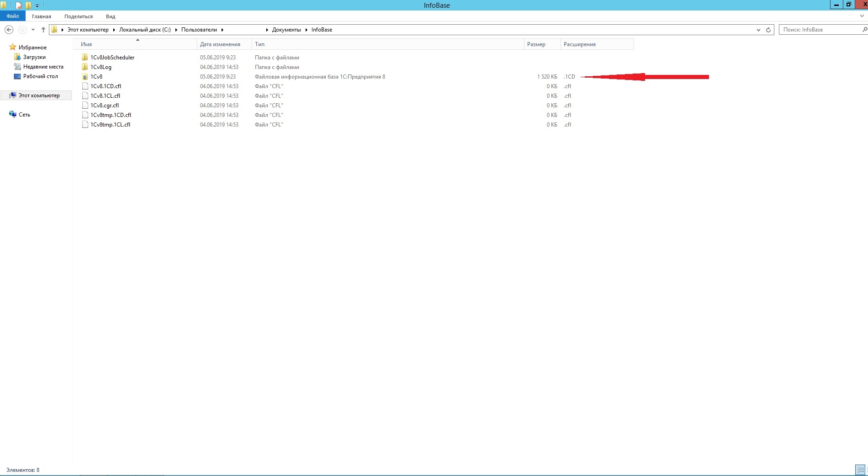Expand chevron after Пользователи breadcrumb

coord(222,30)
